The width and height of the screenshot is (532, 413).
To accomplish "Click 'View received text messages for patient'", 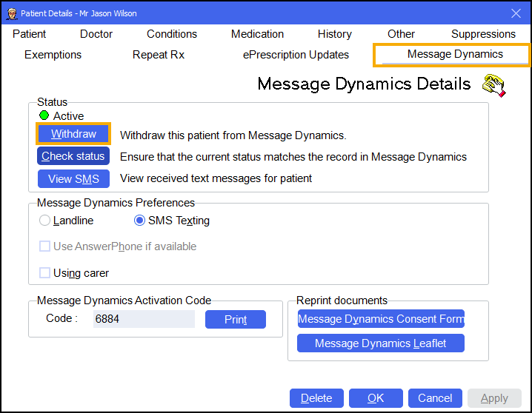I will point(216,178).
